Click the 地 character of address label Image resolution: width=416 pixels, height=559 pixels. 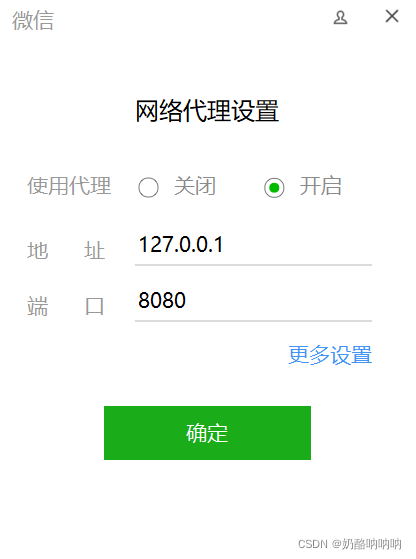tap(37, 250)
